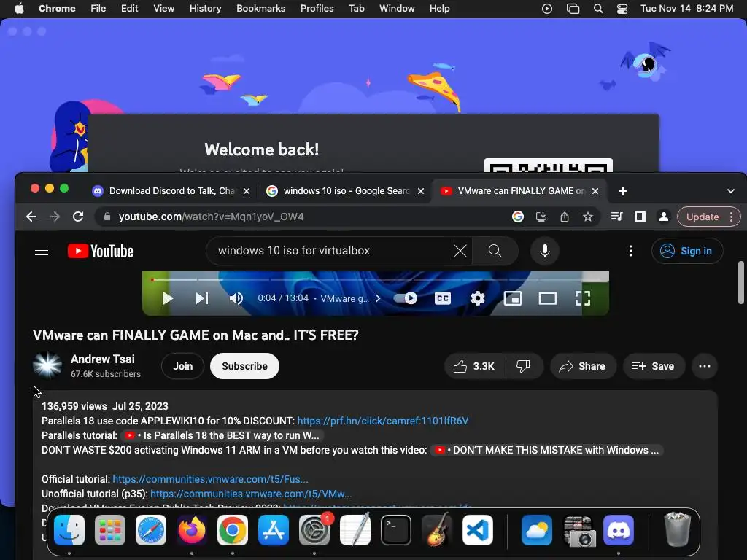Open video settings gear
The image size is (747, 560).
pyautogui.click(x=477, y=298)
